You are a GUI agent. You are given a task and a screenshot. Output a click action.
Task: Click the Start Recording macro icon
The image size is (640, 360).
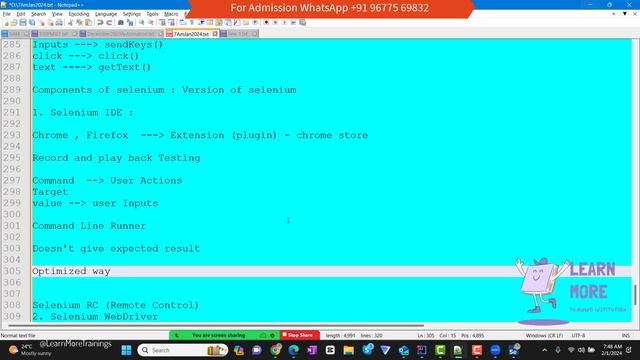point(267,22)
